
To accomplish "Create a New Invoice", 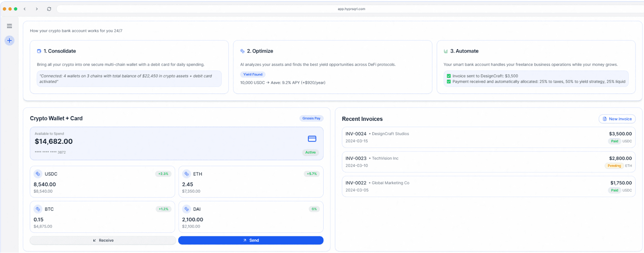I will 617,119.
